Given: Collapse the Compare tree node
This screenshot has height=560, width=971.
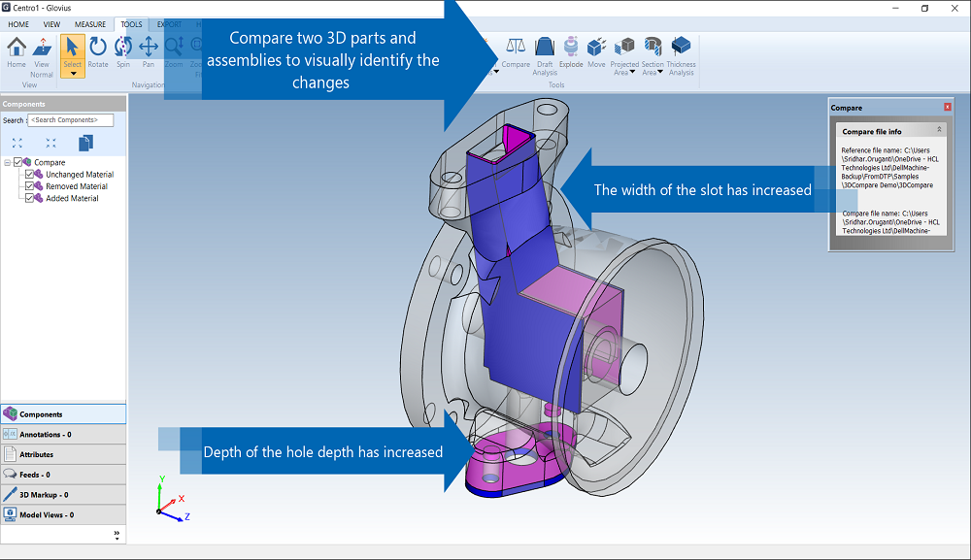Looking at the screenshot, I should tap(7, 163).
